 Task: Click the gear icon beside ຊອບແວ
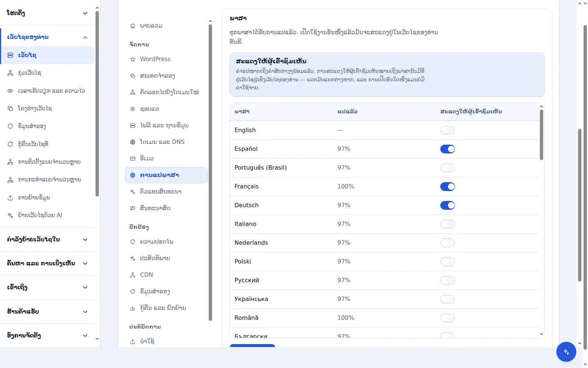[x=133, y=109]
